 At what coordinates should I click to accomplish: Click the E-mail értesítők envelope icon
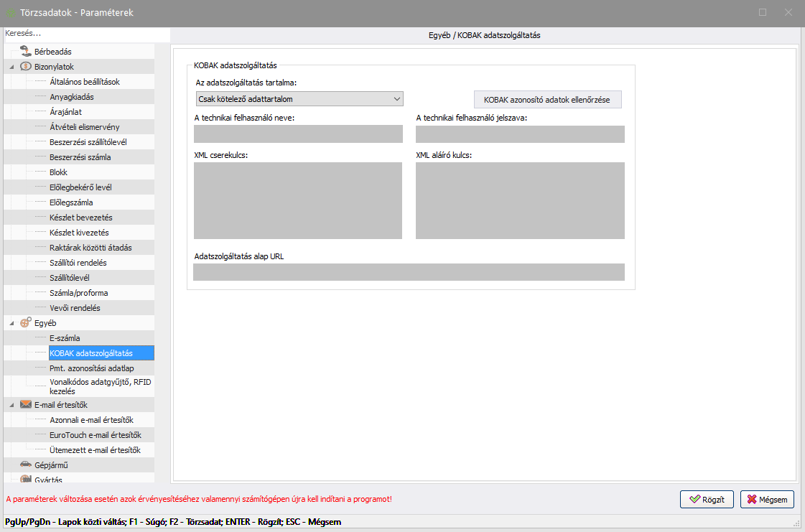(25, 405)
